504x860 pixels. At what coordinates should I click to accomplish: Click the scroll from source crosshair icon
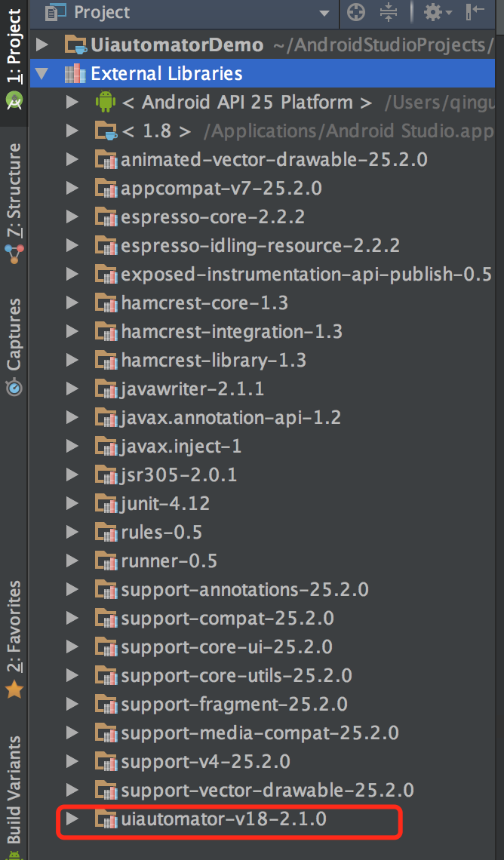tap(356, 12)
